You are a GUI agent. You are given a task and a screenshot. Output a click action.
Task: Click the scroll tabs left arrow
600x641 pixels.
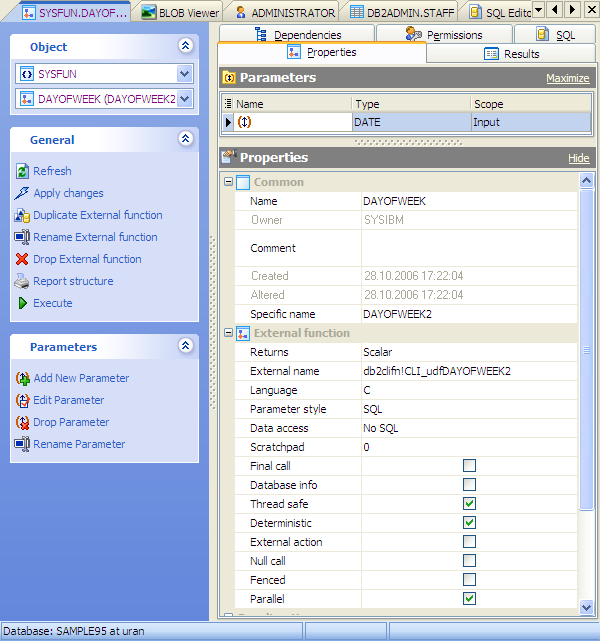click(555, 10)
